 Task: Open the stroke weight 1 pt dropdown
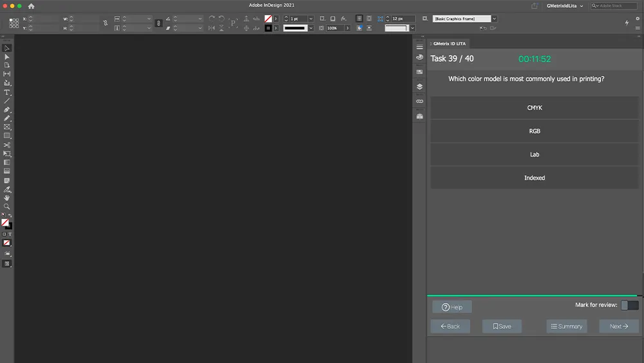311,19
